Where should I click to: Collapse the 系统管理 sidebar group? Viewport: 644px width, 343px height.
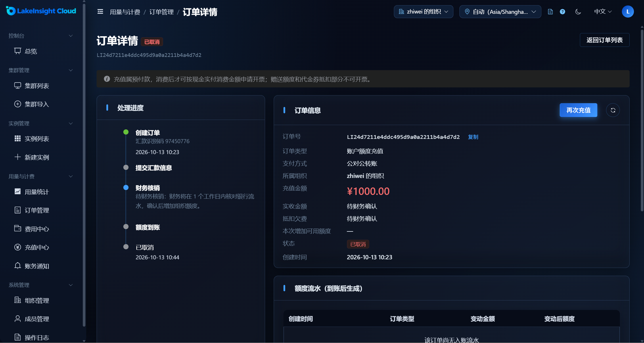(41, 285)
